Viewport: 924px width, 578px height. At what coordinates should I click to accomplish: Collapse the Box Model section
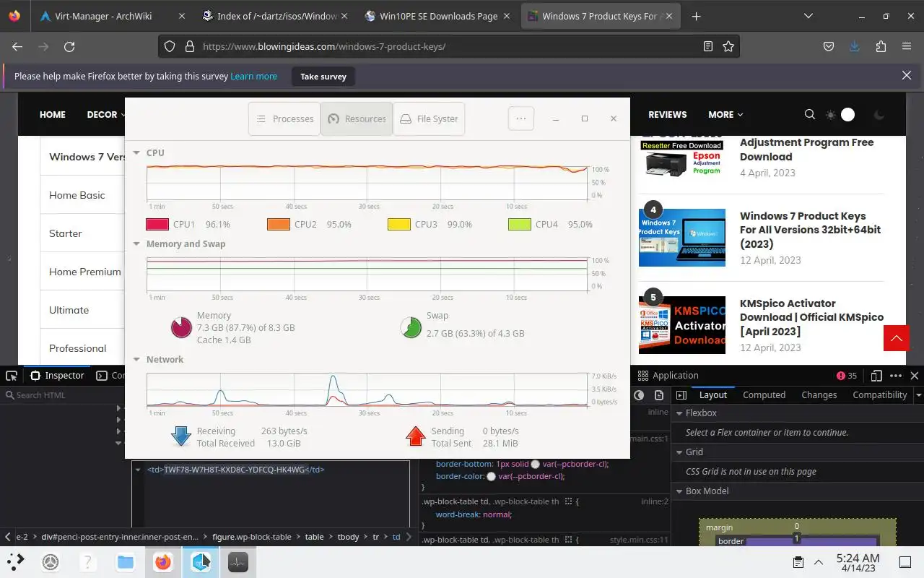[x=679, y=491]
